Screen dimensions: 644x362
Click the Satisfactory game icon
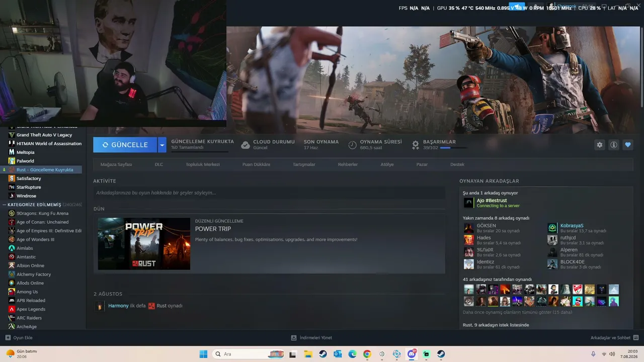12,178
